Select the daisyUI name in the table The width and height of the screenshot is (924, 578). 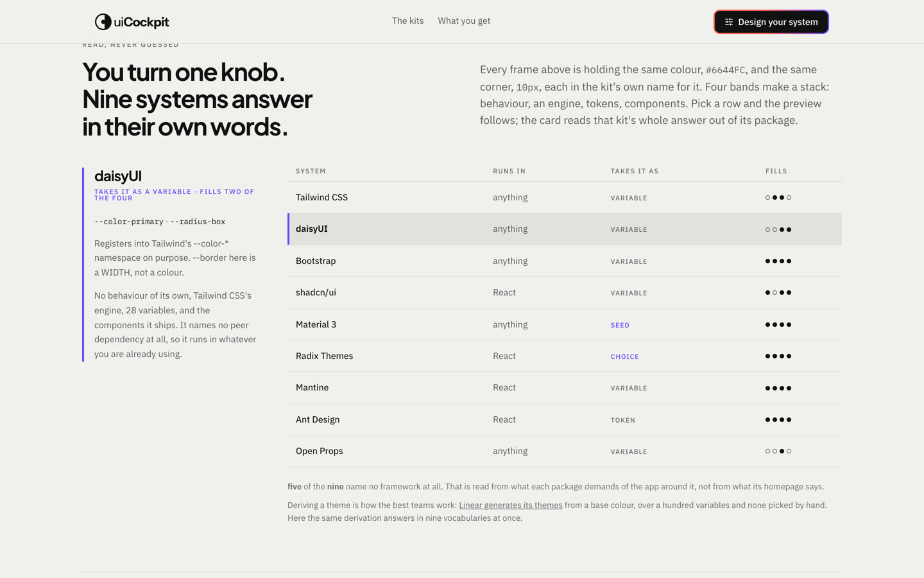(312, 229)
